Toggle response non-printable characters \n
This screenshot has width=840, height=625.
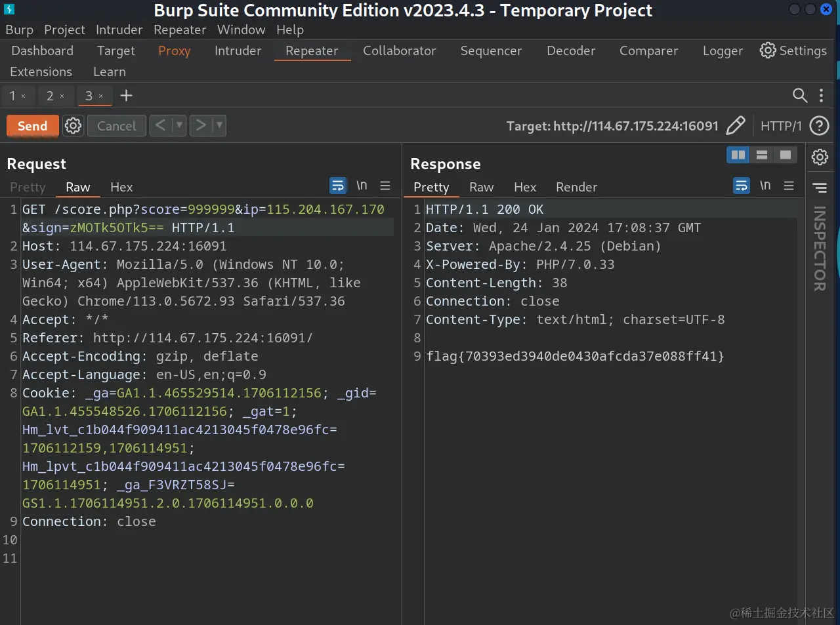[x=765, y=186]
